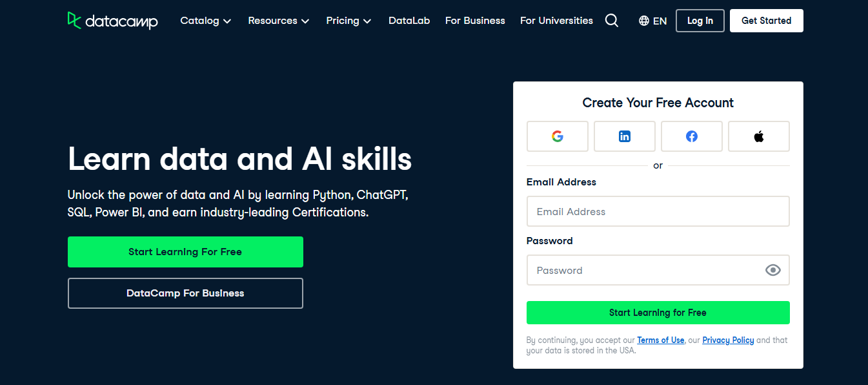Screen dimensions: 868x385
Task: Show password using the eye icon
Action: (772, 270)
